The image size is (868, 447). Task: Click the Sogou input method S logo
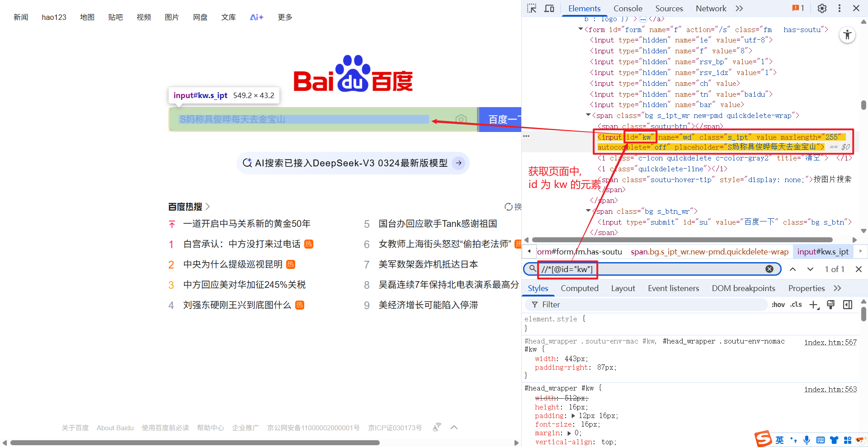click(763, 438)
